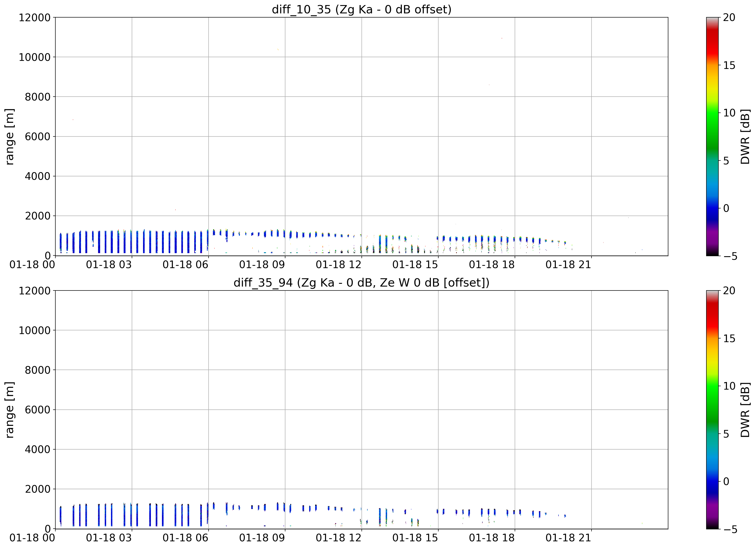Click "DWR [dB]" label beside diff_35_94 colorbar
756x548 pixels.
pos(745,410)
